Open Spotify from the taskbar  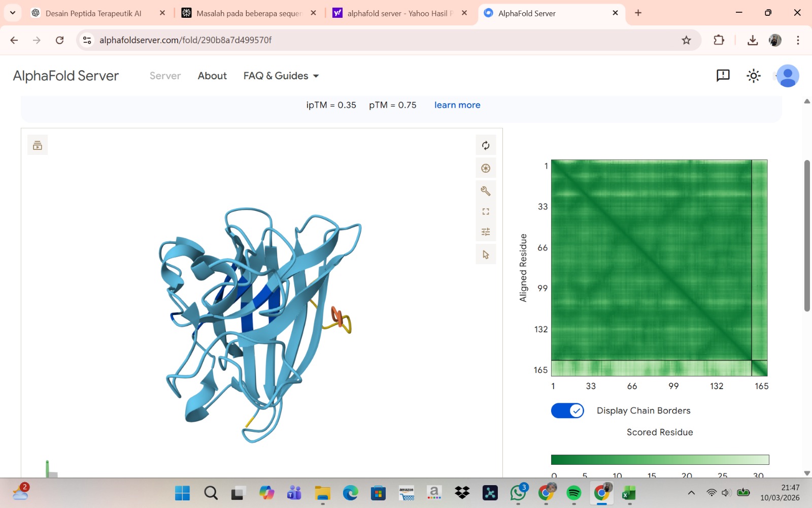point(573,493)
